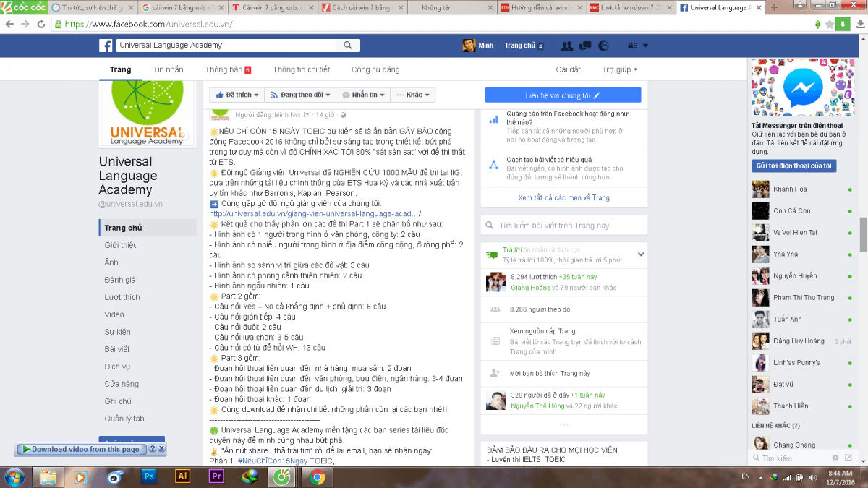This screenshot has height=488, width=868.
Task: Switch to Trang tab
Action: (x=121, y=69)
